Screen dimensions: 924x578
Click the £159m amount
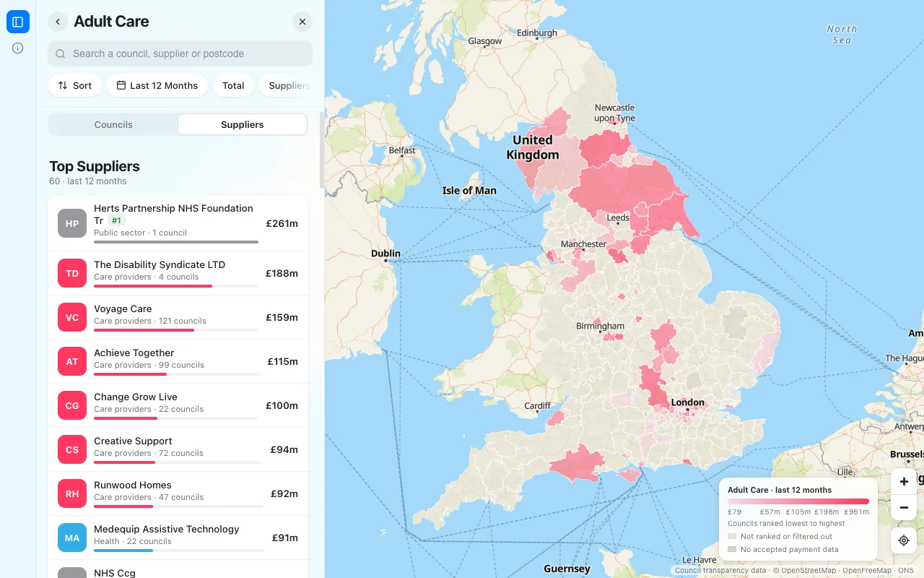pyautogui.click(x=282, y=317)
